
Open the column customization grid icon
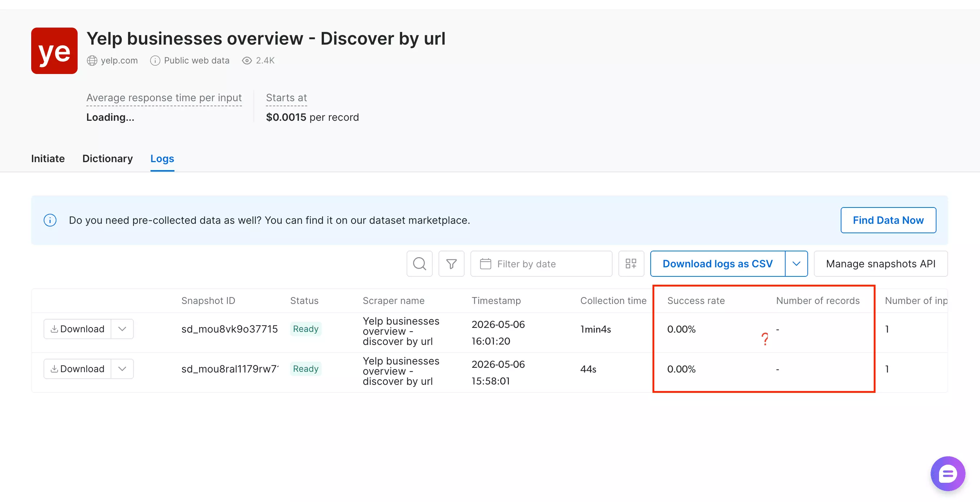click(x=631, y=263)
